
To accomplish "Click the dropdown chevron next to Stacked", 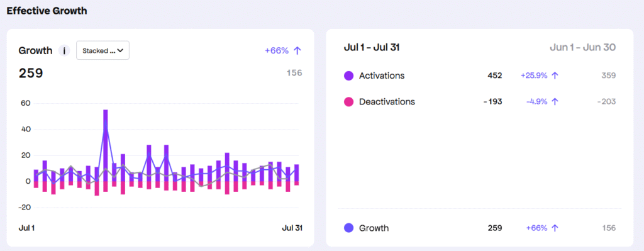I will click(120, 50).
